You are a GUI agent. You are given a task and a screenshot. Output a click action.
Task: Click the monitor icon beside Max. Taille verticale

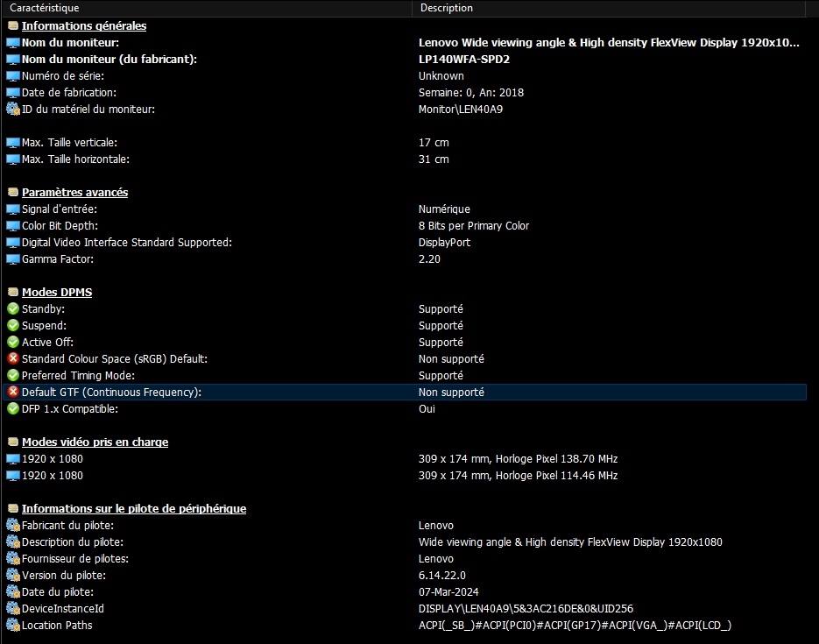tap(13, 143)
